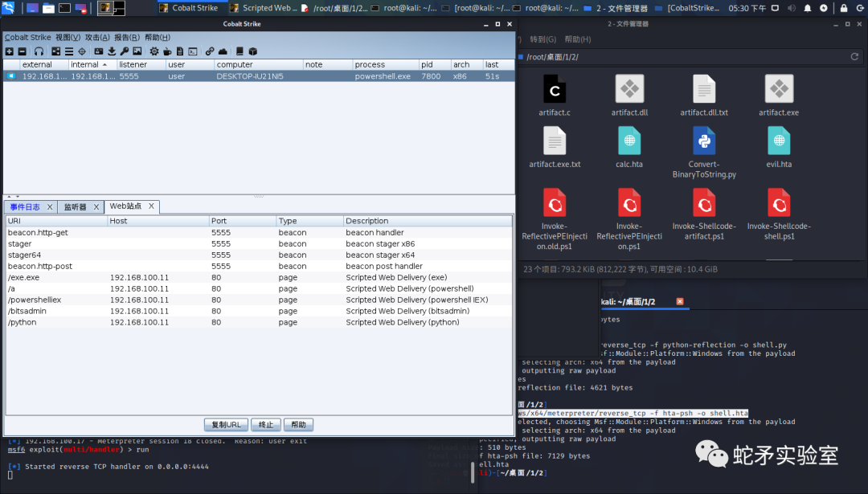This screenshot has height=494, width=868.
Task: Close the kali terminal tab with red X
Action: coord(680,301)
